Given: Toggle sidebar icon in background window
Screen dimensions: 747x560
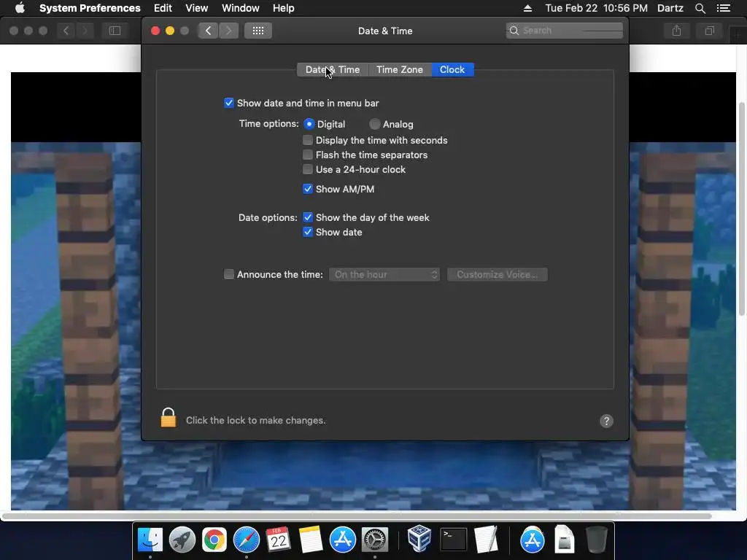Looking at the screenshot, I should pyautogui.click(x=115, y=31).
